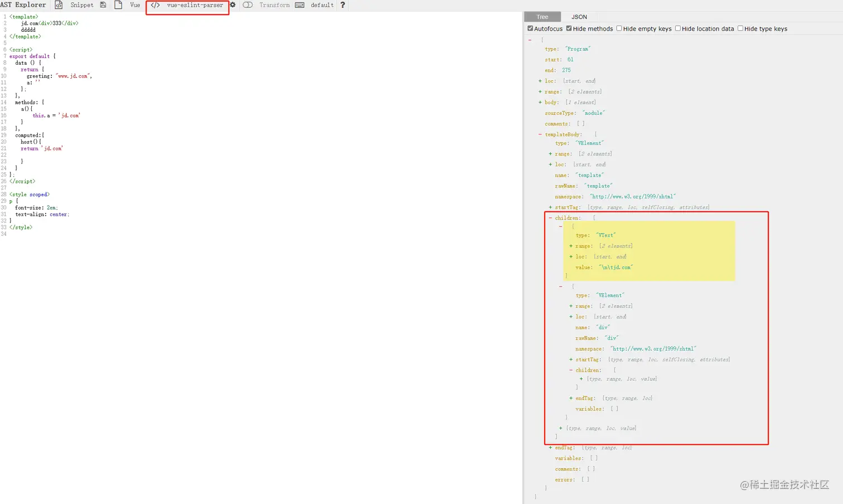Click the "methods: {" code line

click(x=30, y=103)
